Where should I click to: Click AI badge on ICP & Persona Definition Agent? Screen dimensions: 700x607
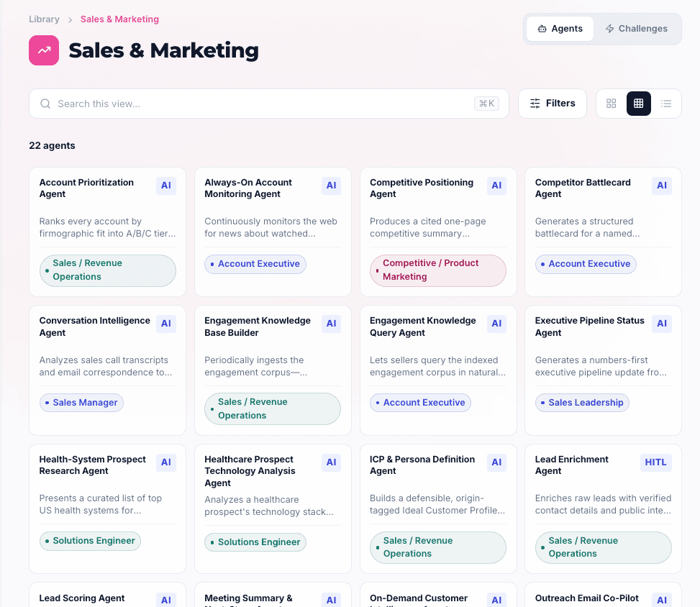tap(496, 462)
